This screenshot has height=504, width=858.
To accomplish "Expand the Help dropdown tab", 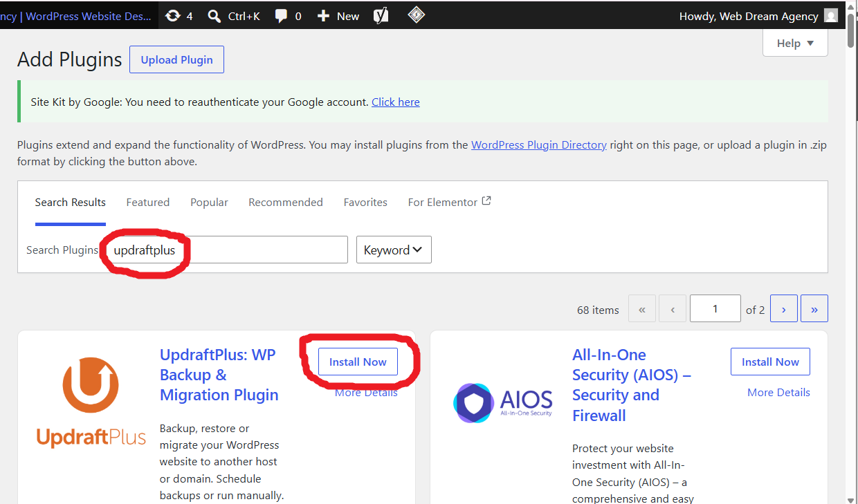I will pos(795,43).
